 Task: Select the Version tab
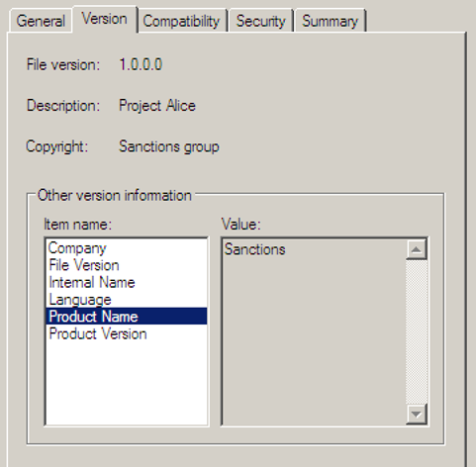coord(105,19)
